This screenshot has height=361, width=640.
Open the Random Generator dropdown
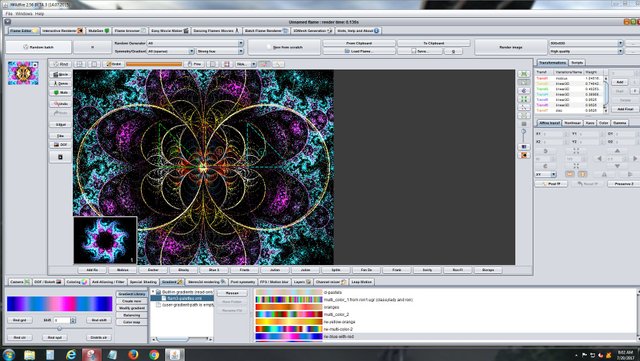point(195,43)
